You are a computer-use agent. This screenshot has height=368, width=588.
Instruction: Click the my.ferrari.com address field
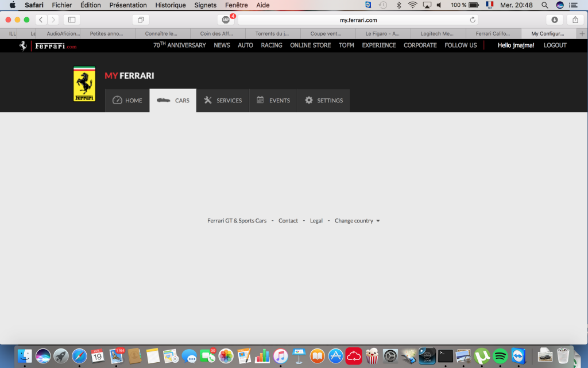click(x=358, y=20)
